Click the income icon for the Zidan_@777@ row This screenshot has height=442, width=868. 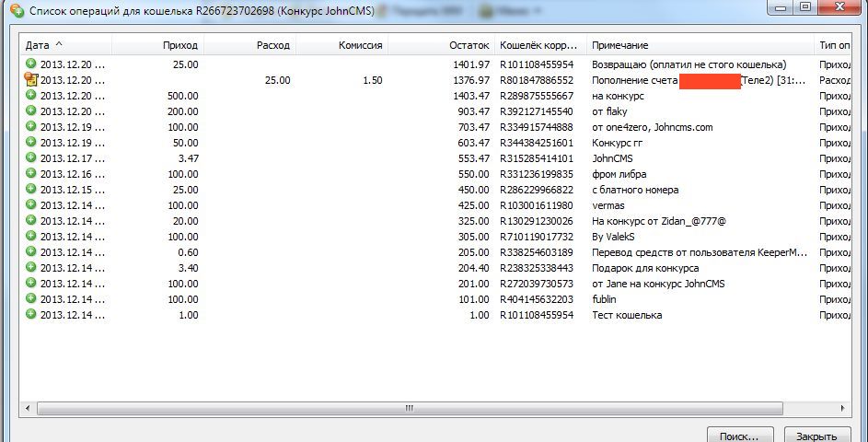coord(31,220)
